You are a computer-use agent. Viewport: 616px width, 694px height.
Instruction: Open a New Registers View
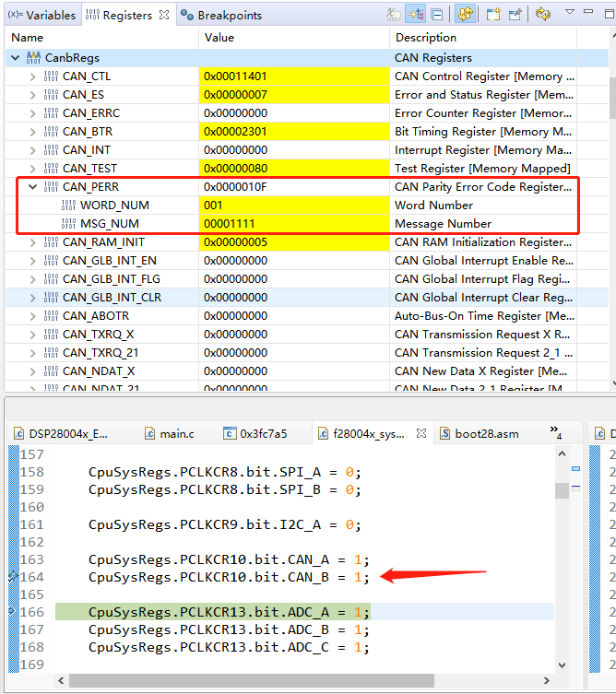click(492, 15)
